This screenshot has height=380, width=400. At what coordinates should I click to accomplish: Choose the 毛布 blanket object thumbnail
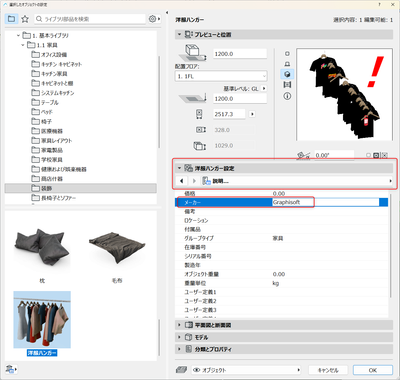pyautogui.click(x=117, y=248)
